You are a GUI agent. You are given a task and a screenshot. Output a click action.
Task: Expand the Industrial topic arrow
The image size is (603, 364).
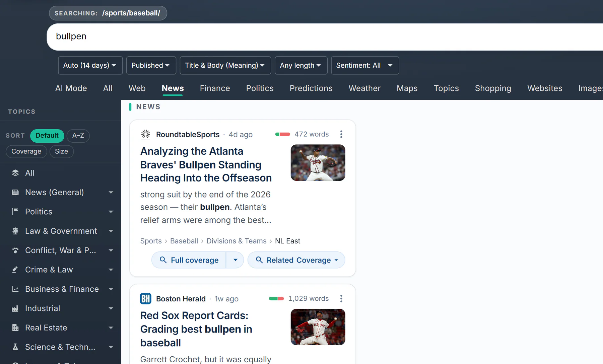point(111,308)
